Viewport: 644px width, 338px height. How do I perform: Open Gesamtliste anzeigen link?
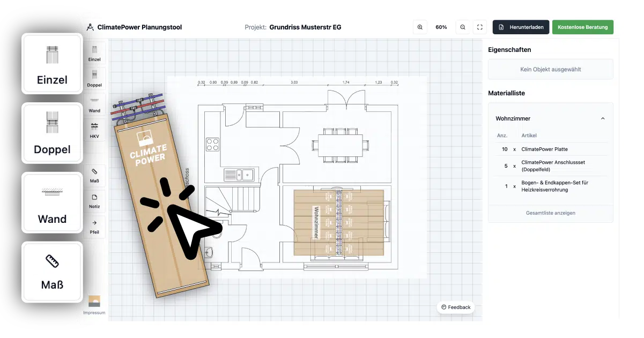(x=550, y=213)
